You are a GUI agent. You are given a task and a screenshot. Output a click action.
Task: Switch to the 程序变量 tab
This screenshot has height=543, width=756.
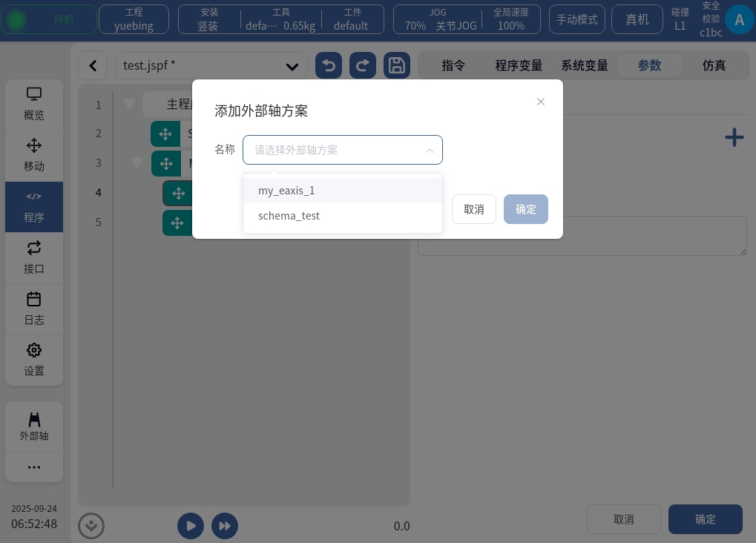(519, 65)
